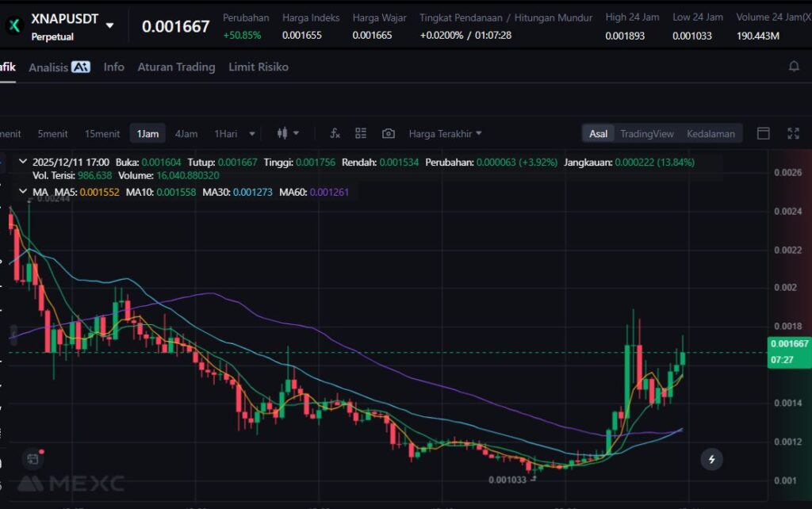This screenshot has width=812, height=509.
Task: Click the lightning quick-trade button
Action: 711,458
